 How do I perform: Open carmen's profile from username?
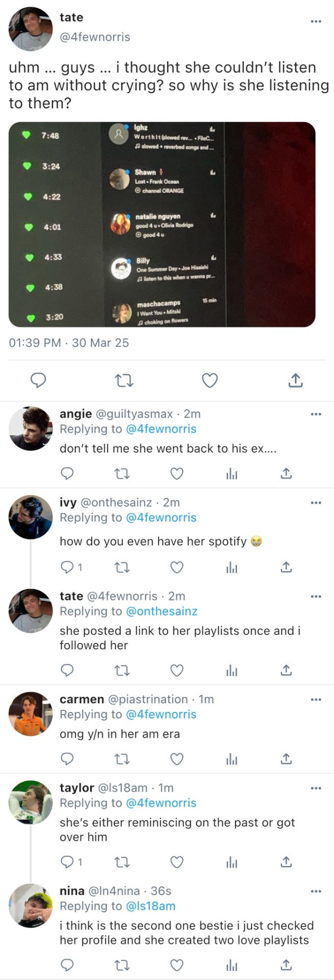pos(82,699)
